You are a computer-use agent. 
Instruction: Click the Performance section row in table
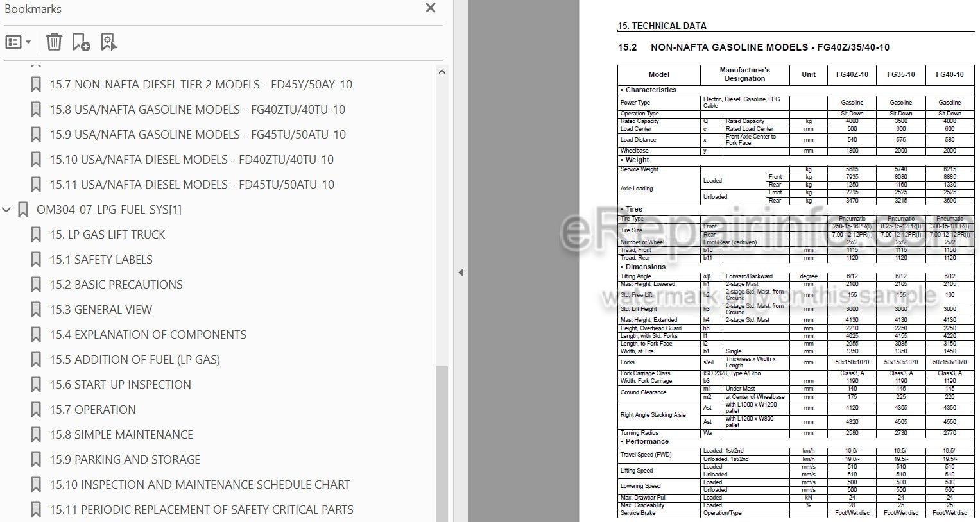[796, 442]
